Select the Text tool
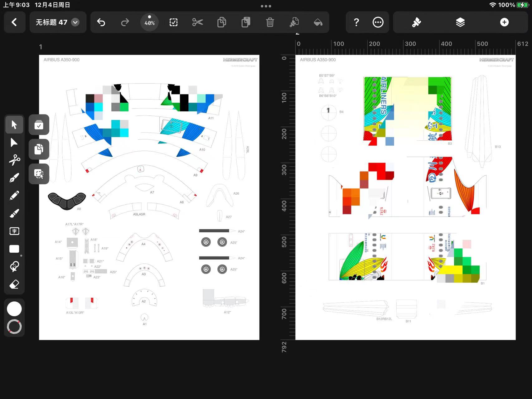The width and height of the screenshot is (532, 399). click(x=14, y=231)
